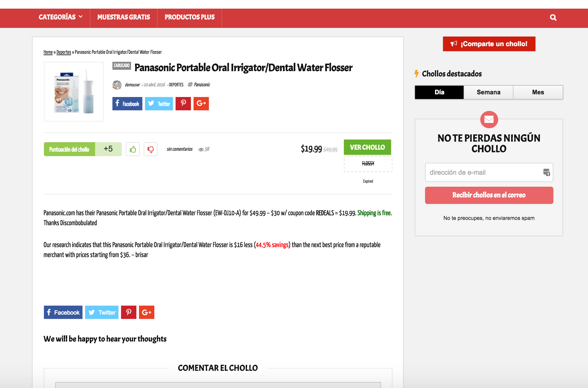The image size is (588, 388).
Task: Switch to the Semana tab
Action: click(x=489, y=92)
